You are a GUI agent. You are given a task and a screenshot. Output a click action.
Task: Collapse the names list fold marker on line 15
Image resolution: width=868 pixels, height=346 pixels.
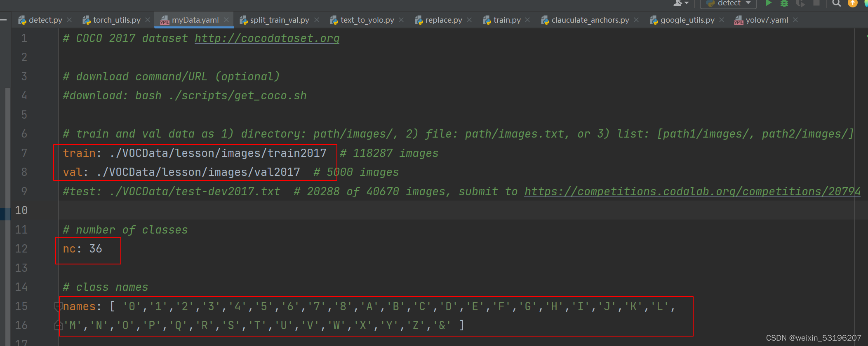tap(58, 306)
